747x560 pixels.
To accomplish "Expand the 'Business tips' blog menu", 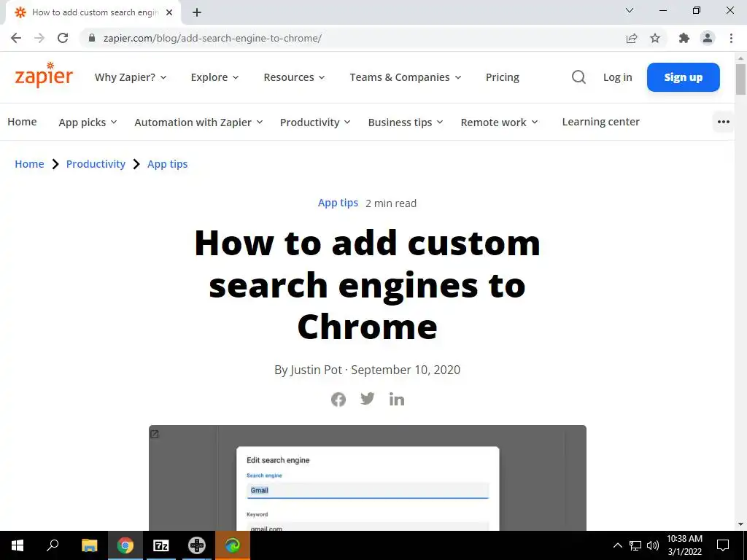I will coord(406,122).
